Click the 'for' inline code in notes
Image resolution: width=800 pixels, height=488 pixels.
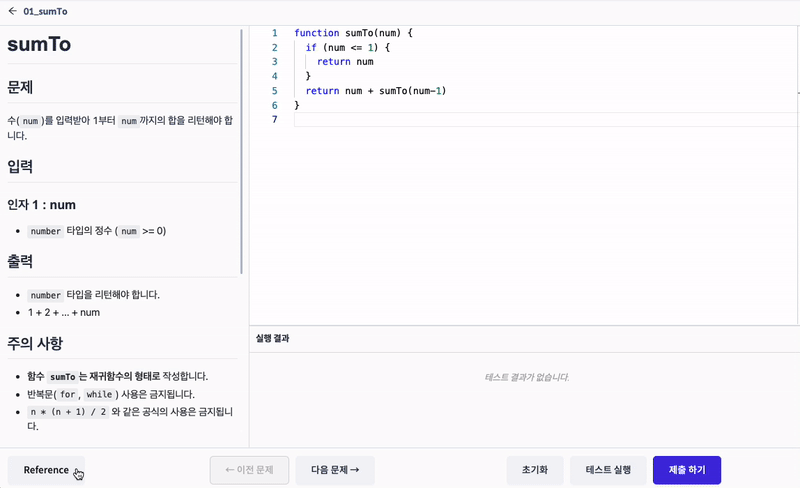(x=67, y=395)
